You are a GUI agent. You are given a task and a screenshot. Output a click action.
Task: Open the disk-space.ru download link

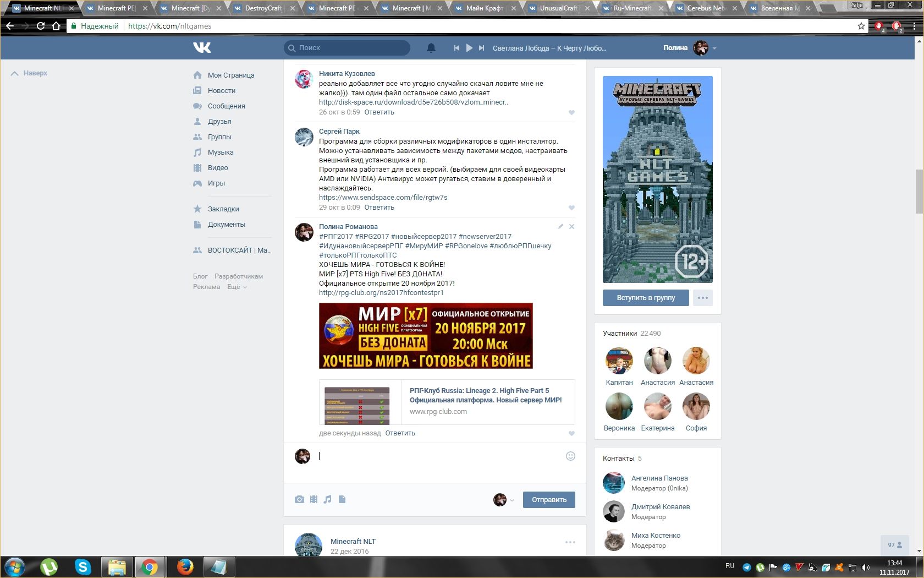[x=414, y=102]
